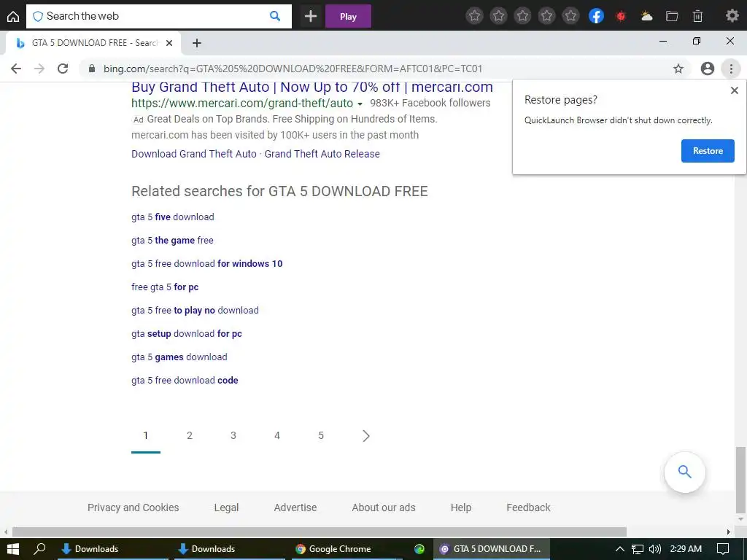This screenshot has width=747, height=560.
Task: Go back with the back arrow
Action: 16,69
